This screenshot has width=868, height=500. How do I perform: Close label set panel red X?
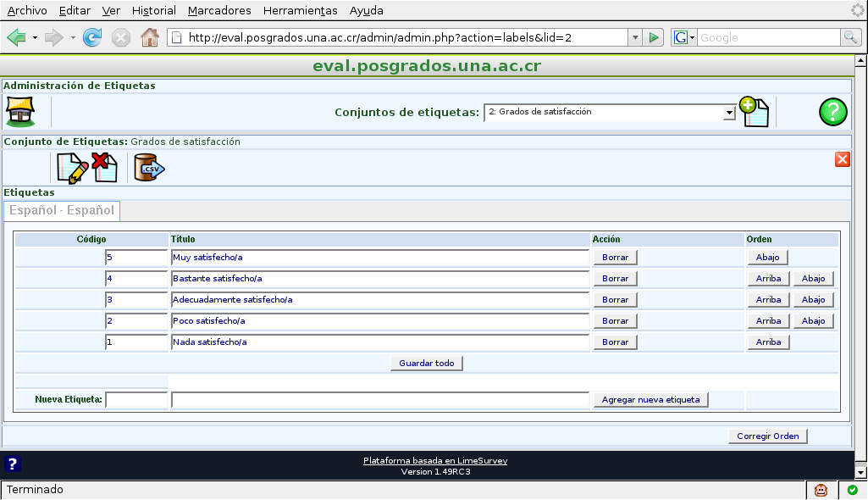tap(842, 159)
